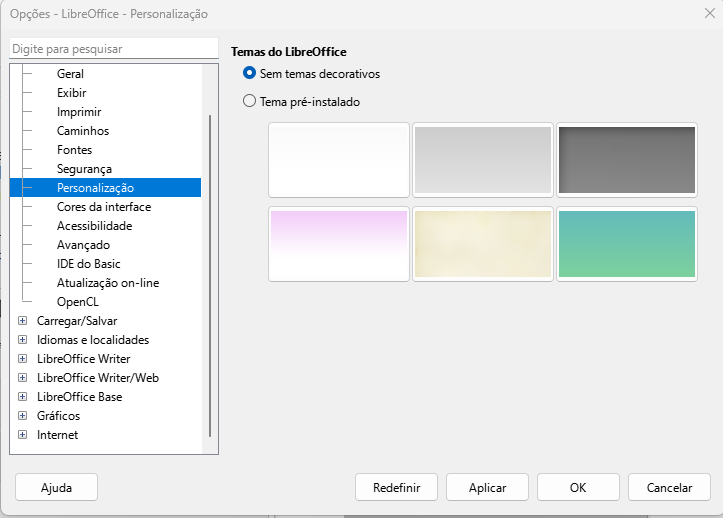Open the Avançado options page

point(83,244)
